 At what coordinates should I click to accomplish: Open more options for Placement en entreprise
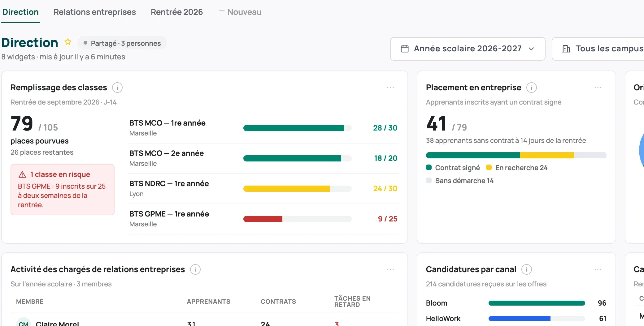click(x=598, y=88)
